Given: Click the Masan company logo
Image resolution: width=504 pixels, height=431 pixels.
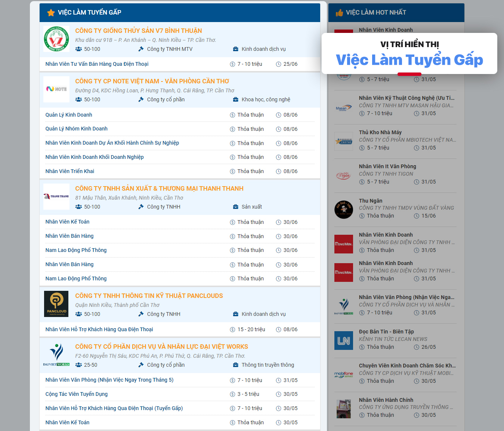Looking at the screenshot, I should (x=343, y=108).
